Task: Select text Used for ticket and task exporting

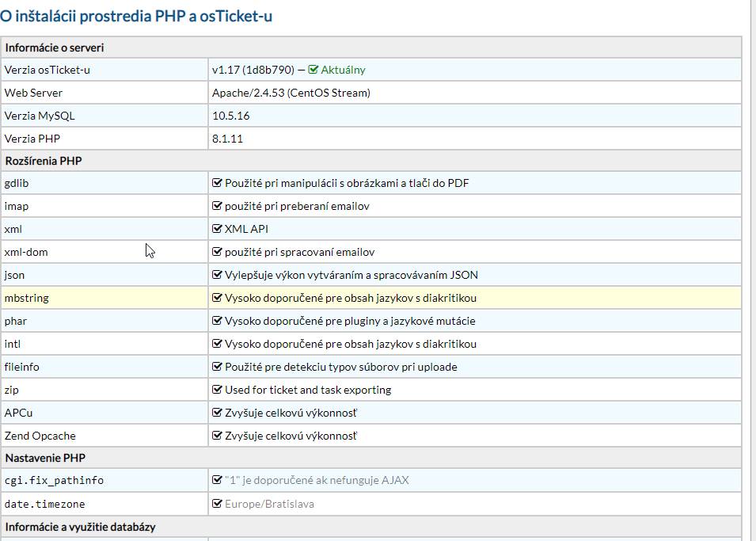Action: pos(308,390)
